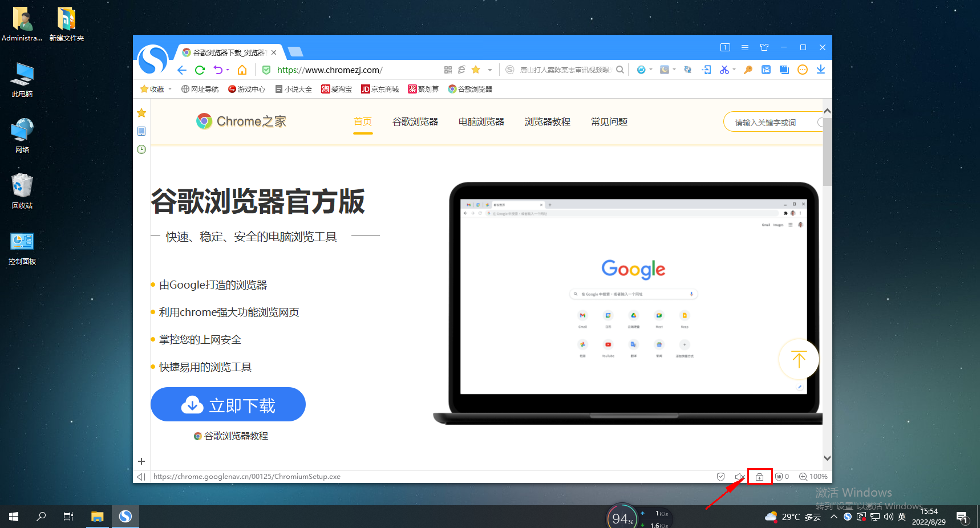Open the 游戏中心 bookmark
Screen dimensions: 980x528
pyautogui.click(x=246, y=89)
